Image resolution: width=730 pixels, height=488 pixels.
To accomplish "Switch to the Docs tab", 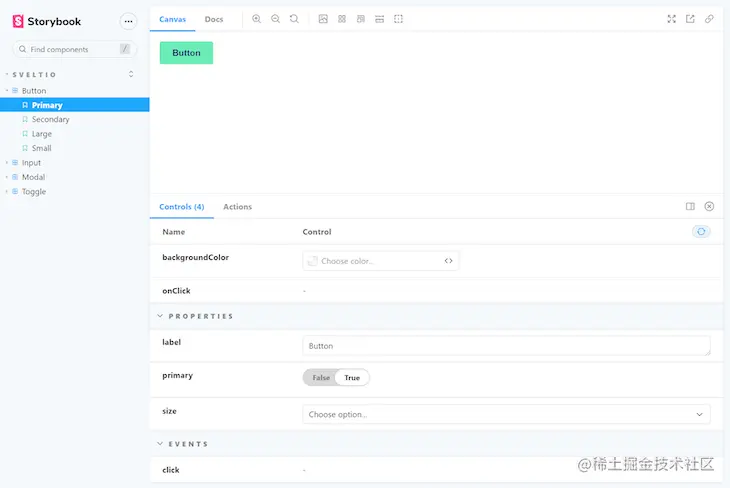I will click(214, 19).
